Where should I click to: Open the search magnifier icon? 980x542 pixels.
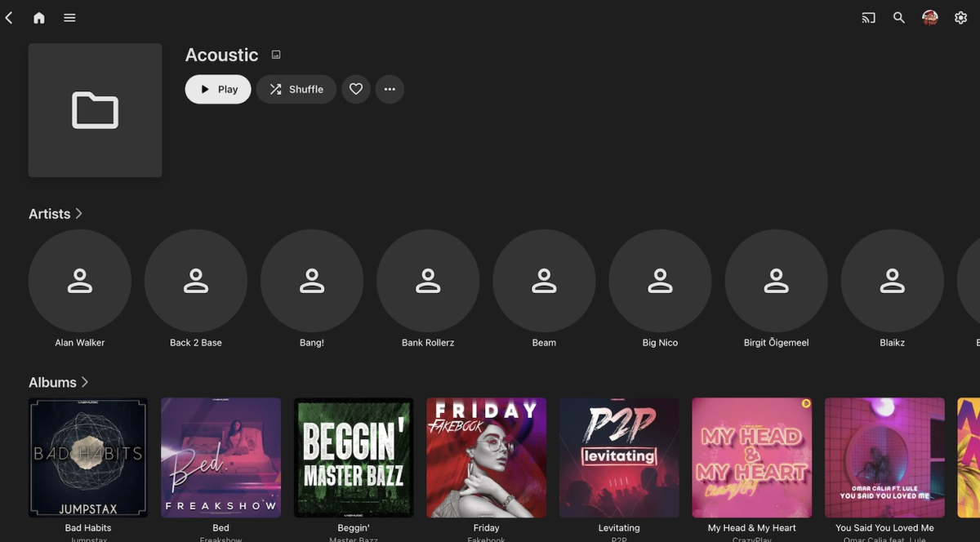coord(898,17)
